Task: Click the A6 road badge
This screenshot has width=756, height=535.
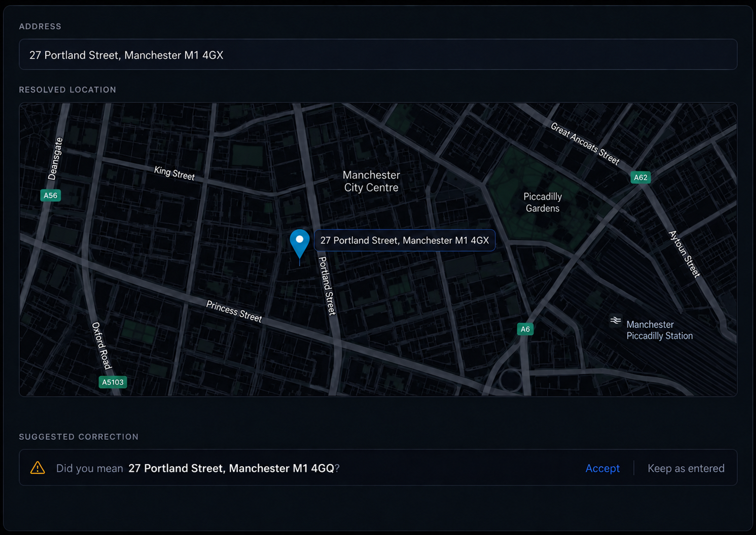Action: click(x=525, y=329)
